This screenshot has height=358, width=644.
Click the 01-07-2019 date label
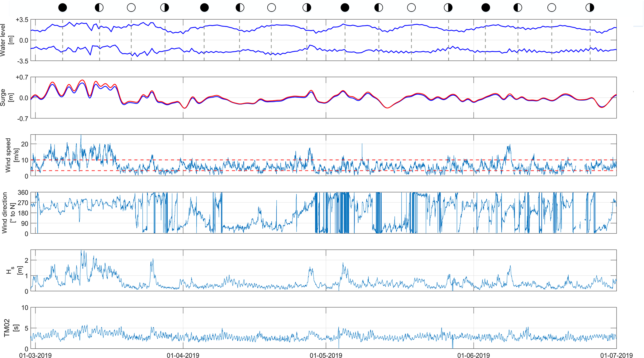coord(616,355)
